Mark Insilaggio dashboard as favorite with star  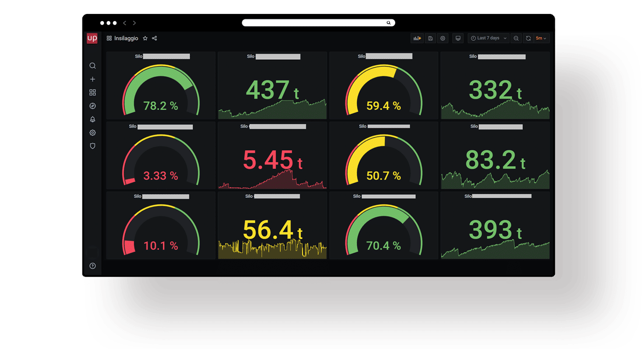click(145, 38)
